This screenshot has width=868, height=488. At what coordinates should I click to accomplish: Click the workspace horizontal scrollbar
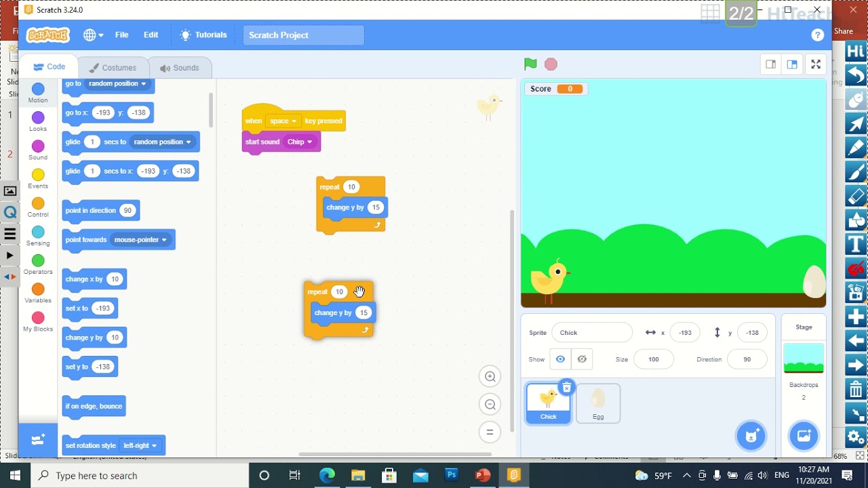pos(395,454)
